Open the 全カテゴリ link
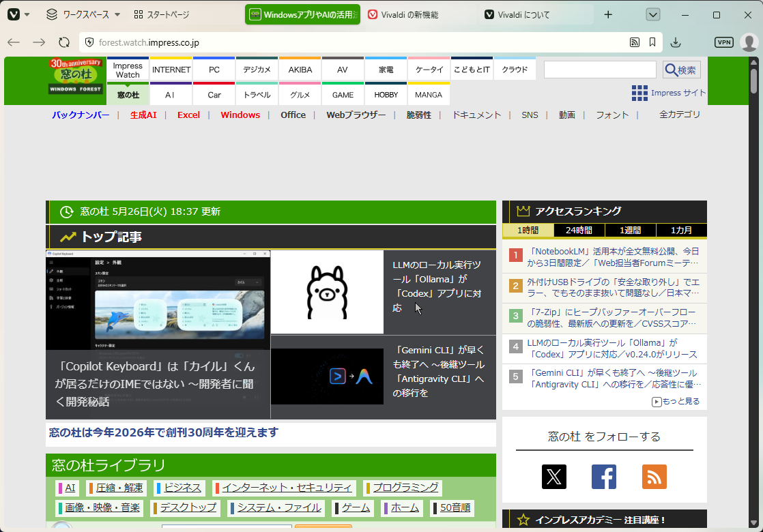The image size is (763, 532). tap(679, 115)
